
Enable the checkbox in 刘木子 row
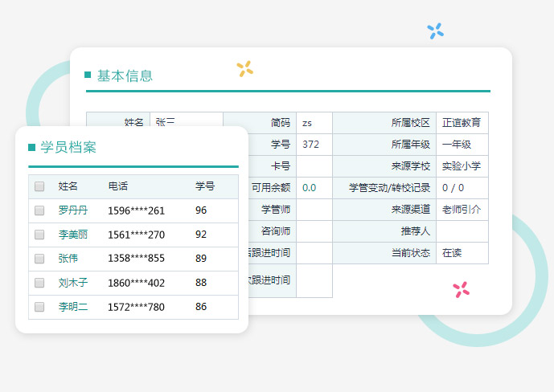pyautogui.click(x=39, y=283)
